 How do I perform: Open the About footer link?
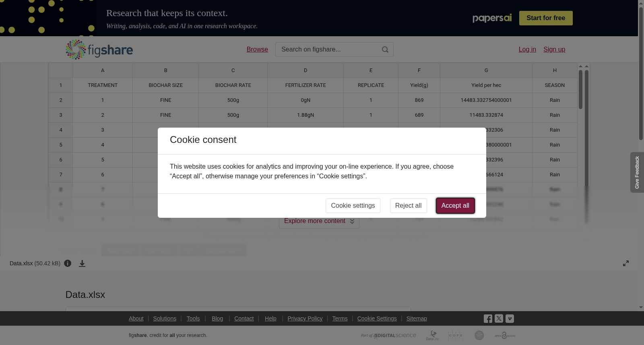click(136, 318)
